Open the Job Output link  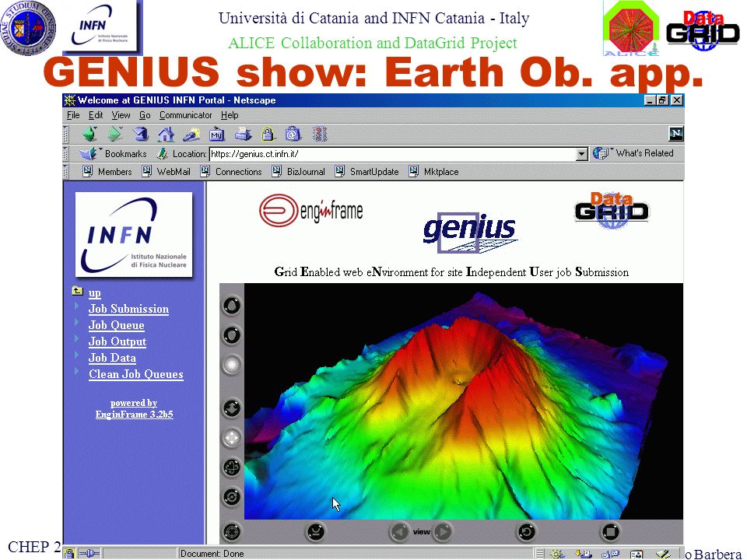click(x=117, y=341)
